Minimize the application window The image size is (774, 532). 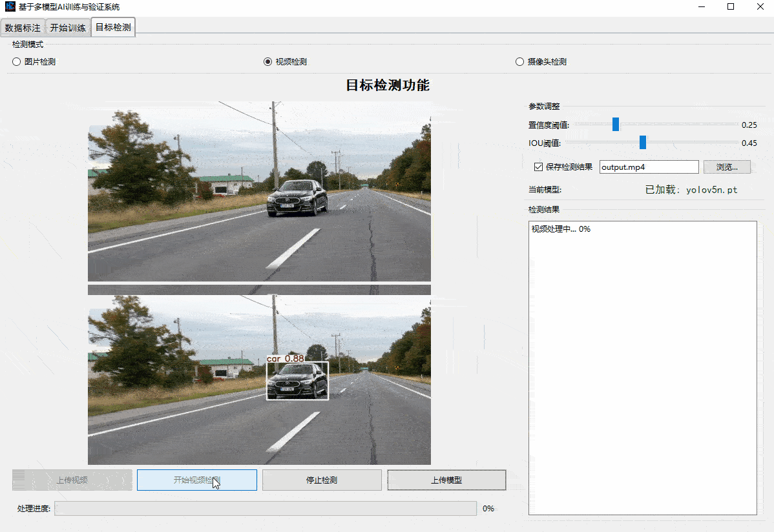click(x=702, y=7)
